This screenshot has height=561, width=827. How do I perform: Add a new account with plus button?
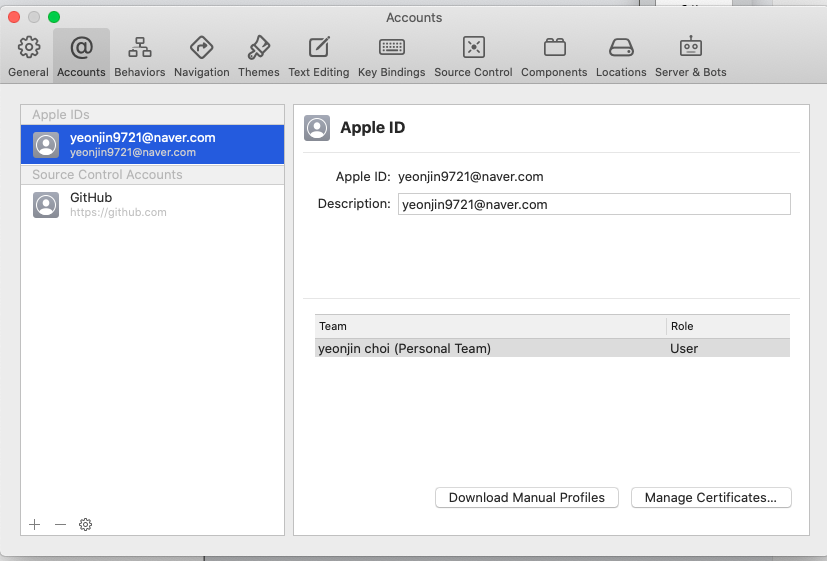(x=35, y=525)
